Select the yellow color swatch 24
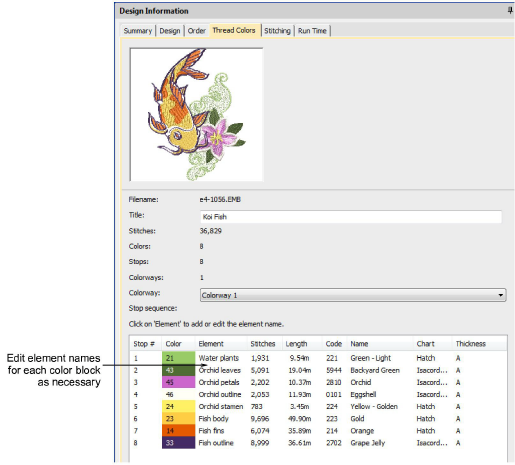The image size is (515, 465). coord(178,406)
